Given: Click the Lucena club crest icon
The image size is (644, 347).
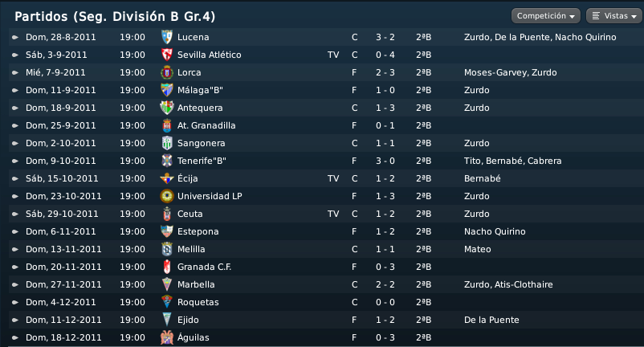Looking at the screenshot, I should coord(167,37).
